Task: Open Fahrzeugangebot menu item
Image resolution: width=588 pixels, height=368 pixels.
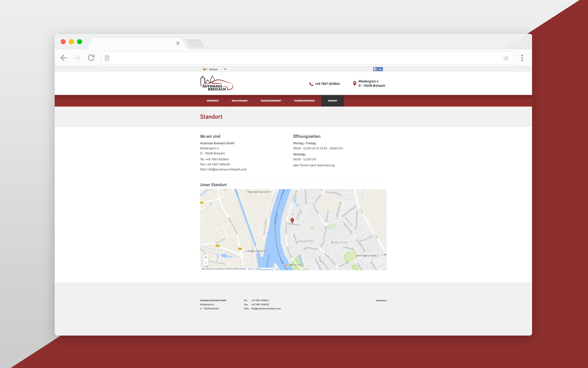Action: coord(271,101)
